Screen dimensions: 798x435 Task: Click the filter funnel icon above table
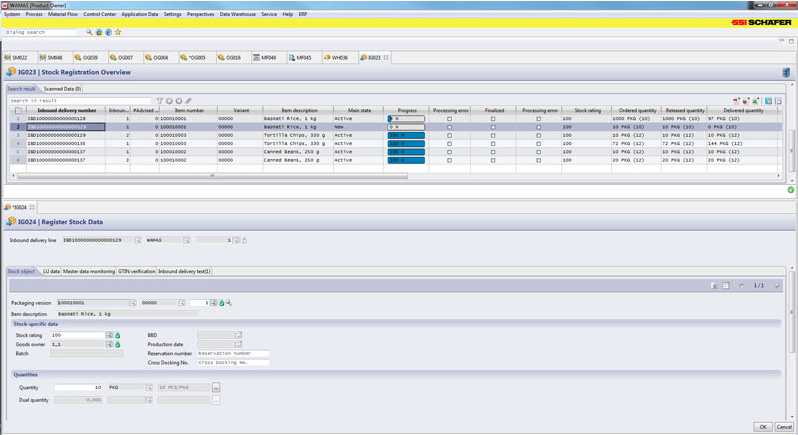(159, 101)
